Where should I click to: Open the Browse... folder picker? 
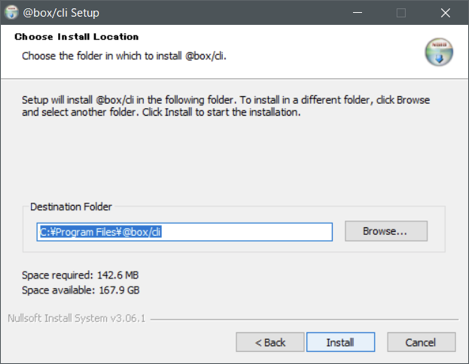[x=386, y=231]
